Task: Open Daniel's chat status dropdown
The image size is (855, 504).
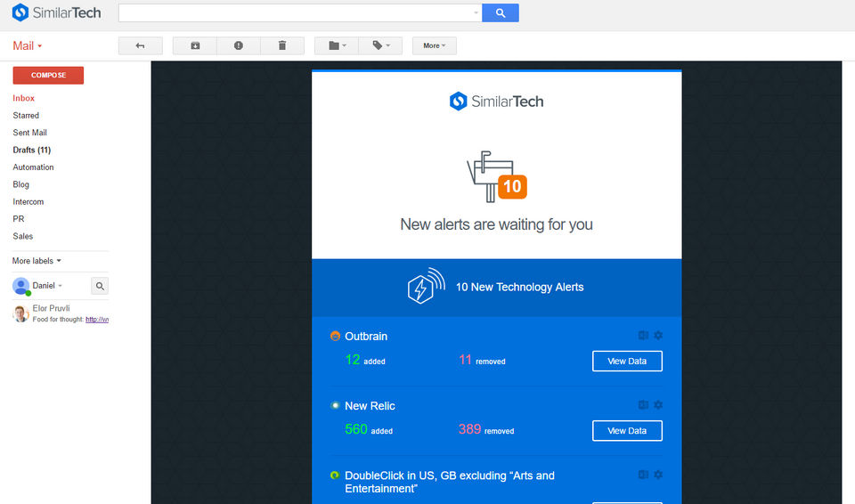Action: [60, 286]
